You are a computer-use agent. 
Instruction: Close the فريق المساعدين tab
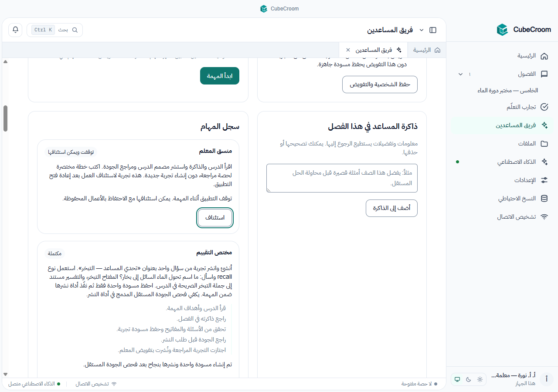348,50
